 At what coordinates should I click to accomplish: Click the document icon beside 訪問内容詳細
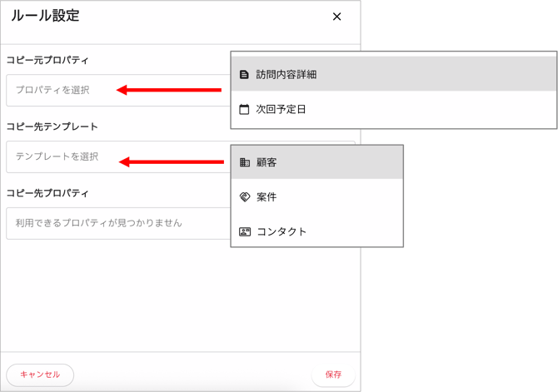click(244, 75)
